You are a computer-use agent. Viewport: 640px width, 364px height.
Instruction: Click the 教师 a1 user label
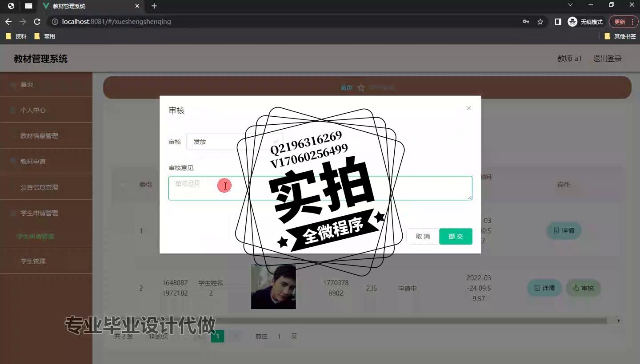click(570, 59)
